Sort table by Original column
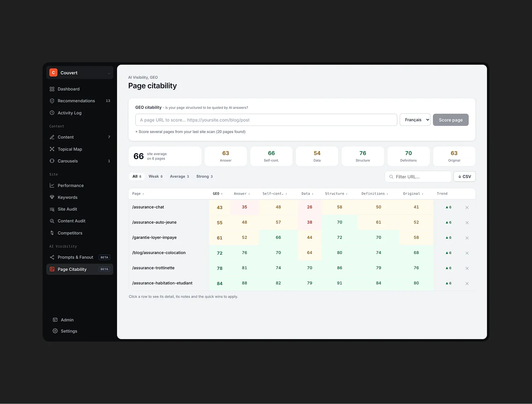Image resolution: width=532 pixels, height=404 pixels. (x=413, y=194)
